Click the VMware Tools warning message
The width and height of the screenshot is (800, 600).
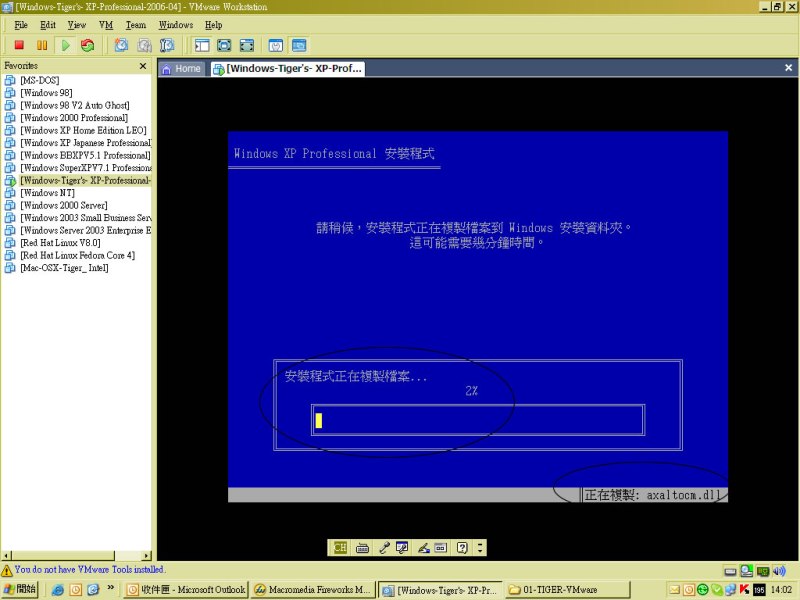pos(89,569)
